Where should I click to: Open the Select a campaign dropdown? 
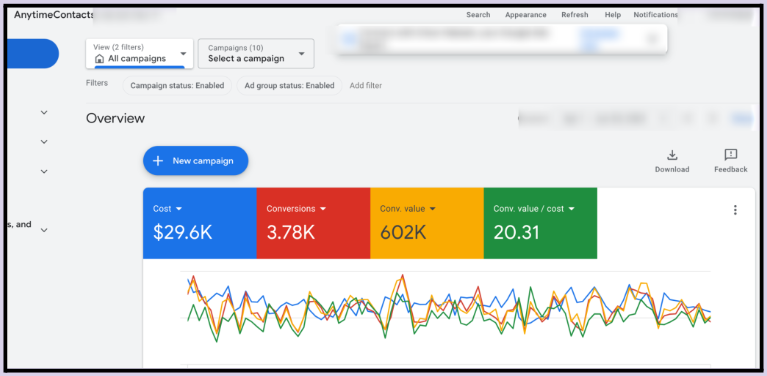point(256,54)
